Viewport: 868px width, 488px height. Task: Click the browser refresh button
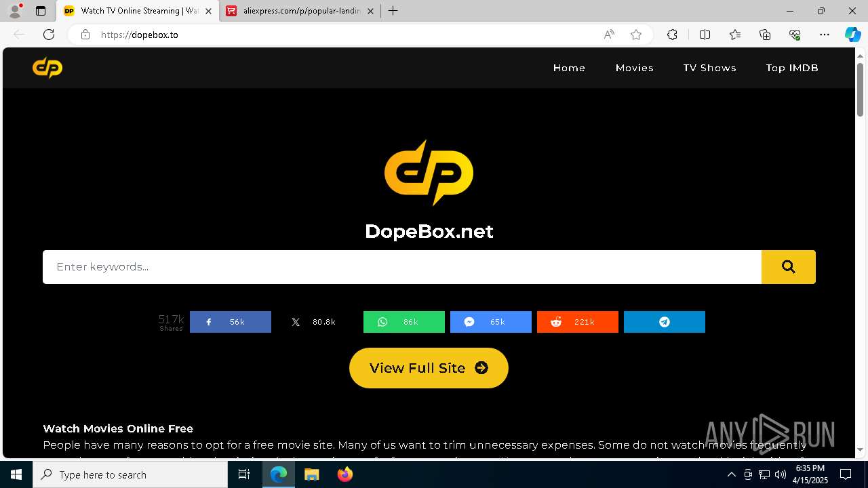(x=49, y=35)
